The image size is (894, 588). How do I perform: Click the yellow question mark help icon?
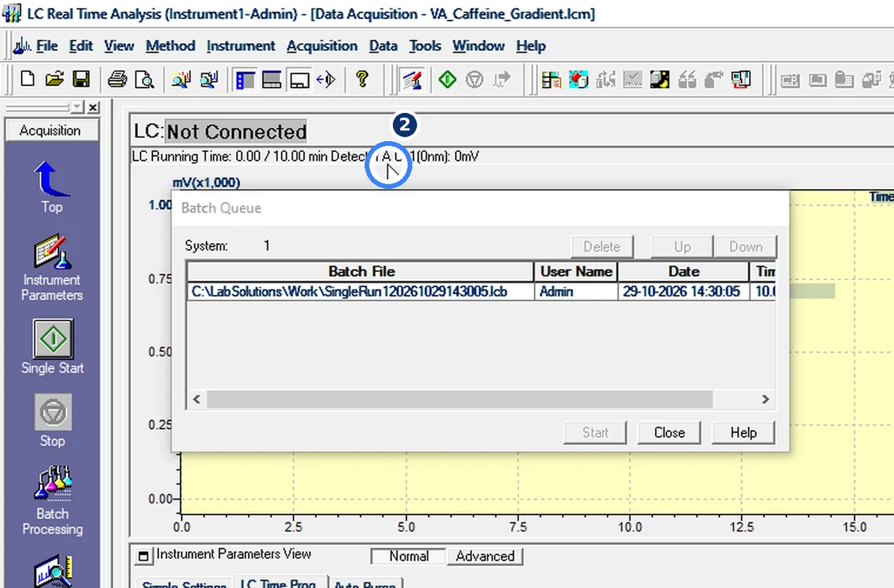tap(362, 78)
